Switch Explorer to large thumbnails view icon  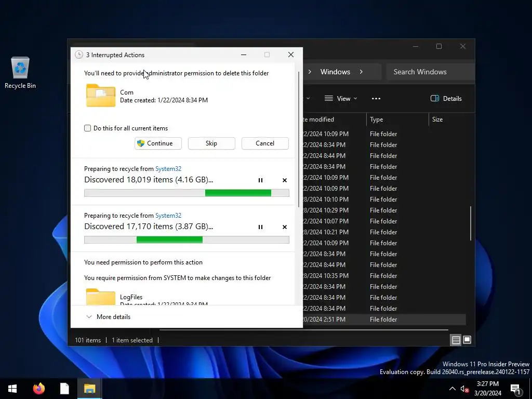[x=467, y=340]
